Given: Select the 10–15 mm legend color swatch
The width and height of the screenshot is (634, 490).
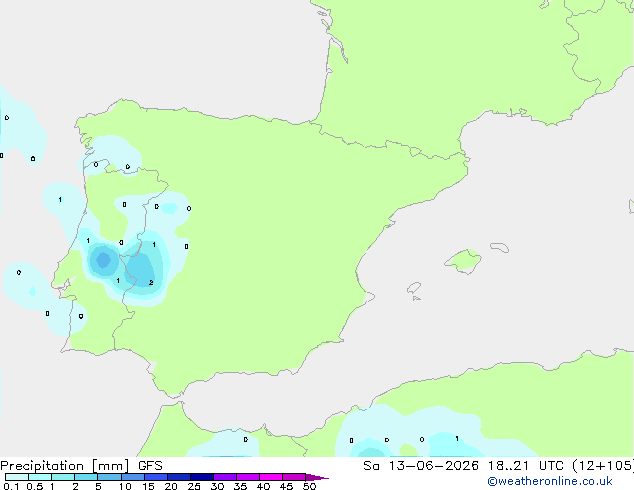Looking at the screenshot, I should pos(132,477).
